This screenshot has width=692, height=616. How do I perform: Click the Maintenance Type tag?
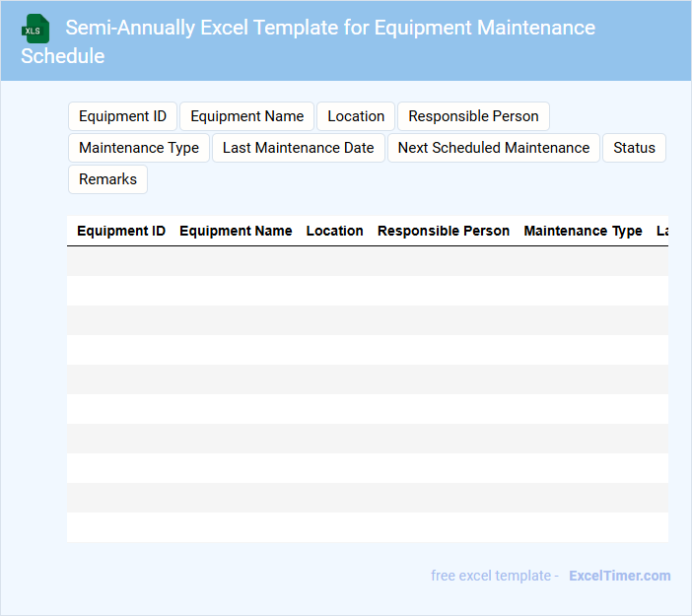[139, 148]
